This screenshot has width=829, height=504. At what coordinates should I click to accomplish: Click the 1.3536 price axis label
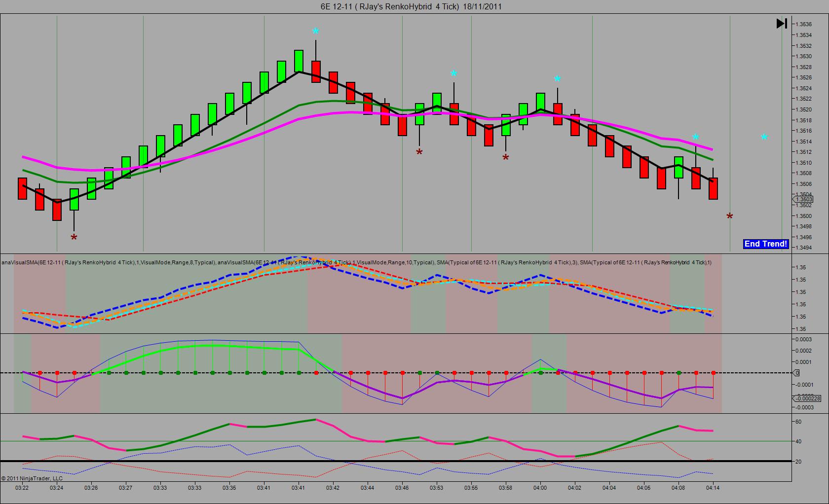tap(804, 24)
